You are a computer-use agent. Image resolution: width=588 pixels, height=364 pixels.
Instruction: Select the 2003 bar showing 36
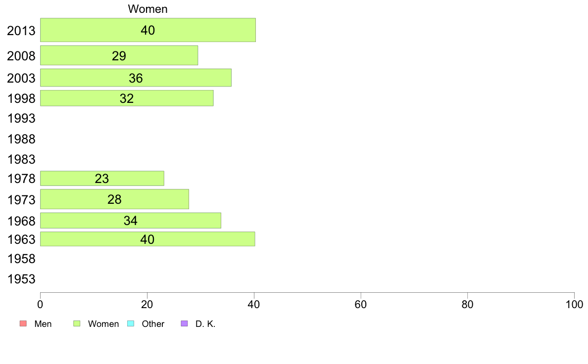coord(136,78)
